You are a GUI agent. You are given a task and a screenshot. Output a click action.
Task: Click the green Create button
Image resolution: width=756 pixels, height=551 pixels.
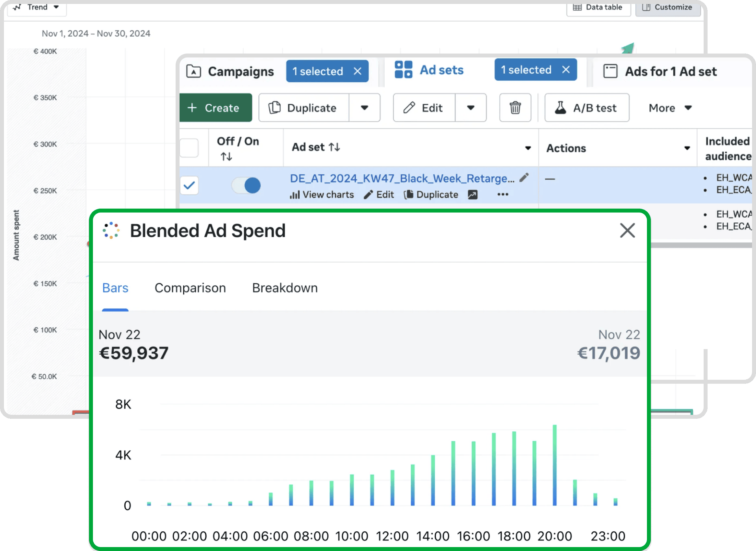(x=216, y=108)
